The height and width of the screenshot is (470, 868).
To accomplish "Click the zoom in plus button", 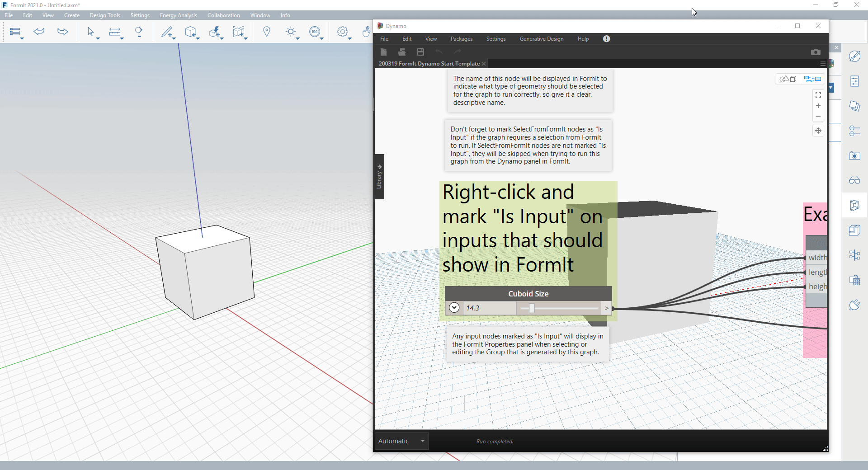I will pyautogui.click(x=818, y=106).
